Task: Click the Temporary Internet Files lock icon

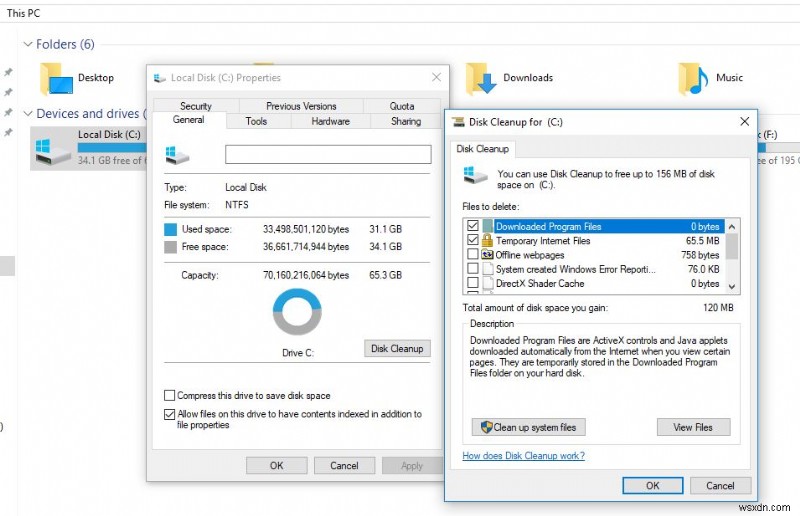Action: [x=488, y=240]
